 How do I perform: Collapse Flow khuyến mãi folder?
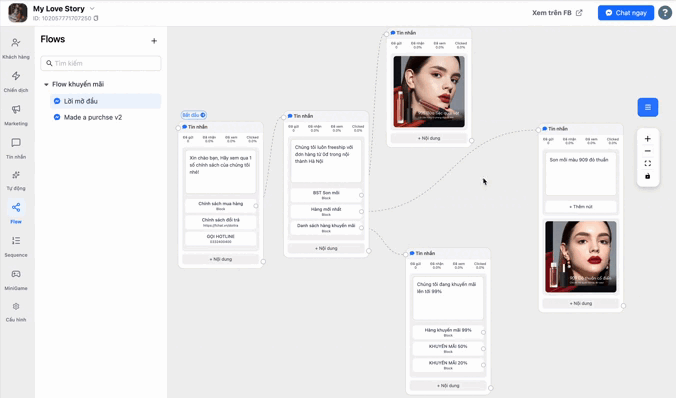click(x=46, y=85)
